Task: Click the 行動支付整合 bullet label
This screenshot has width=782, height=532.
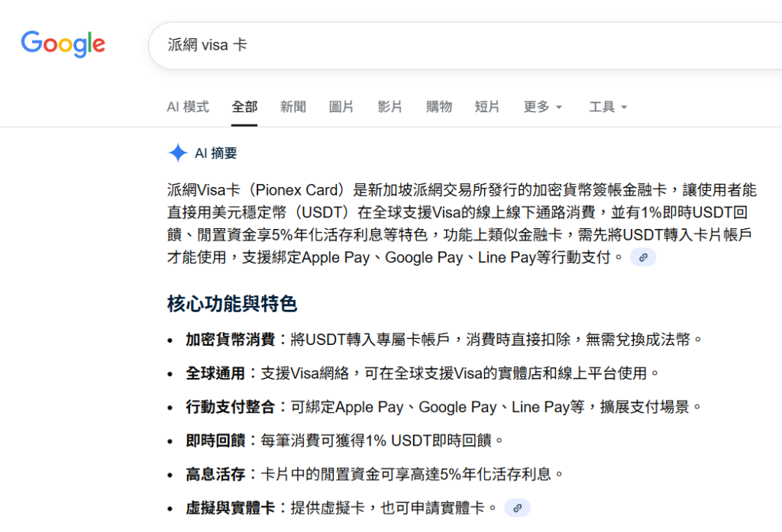Action: point(230,407)
